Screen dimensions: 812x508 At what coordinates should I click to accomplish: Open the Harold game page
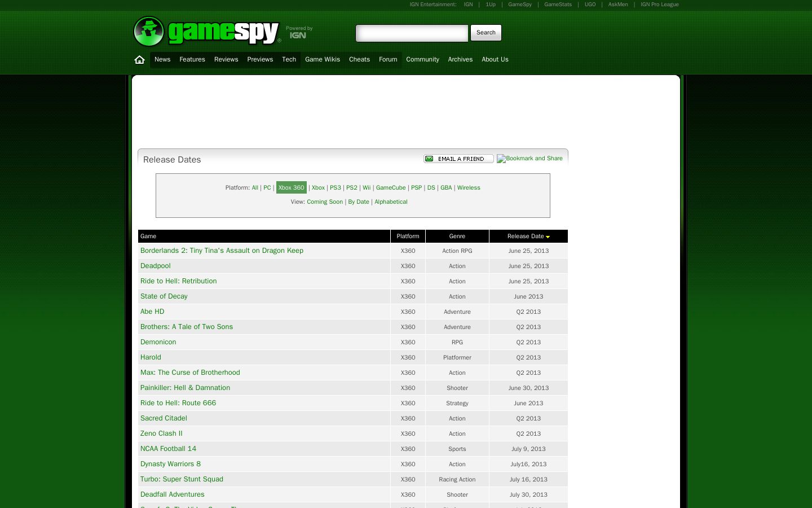(151, 357)
